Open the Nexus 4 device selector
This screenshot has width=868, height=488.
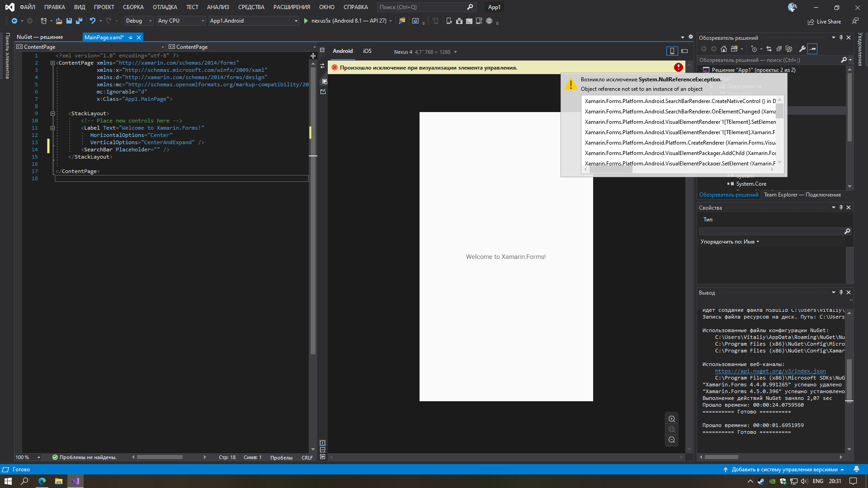(x=456, y=52)
